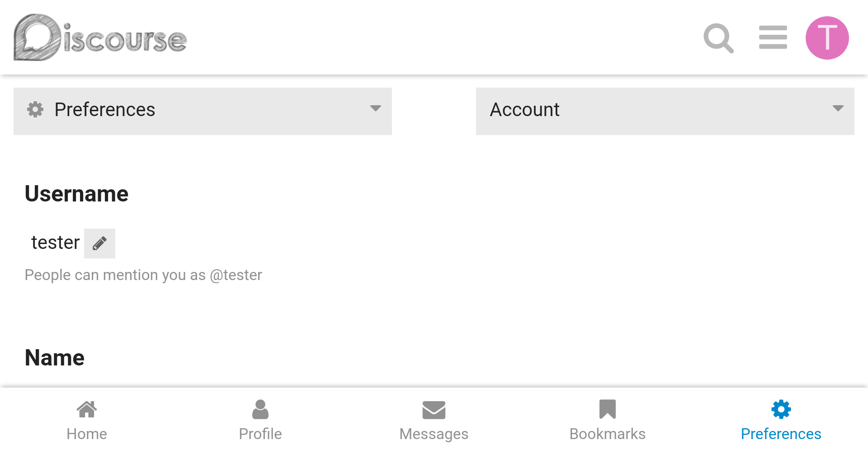This screenshot has width=868, height=454.
Task: Click the username text "tester"
Action: [x=55, y=243]
